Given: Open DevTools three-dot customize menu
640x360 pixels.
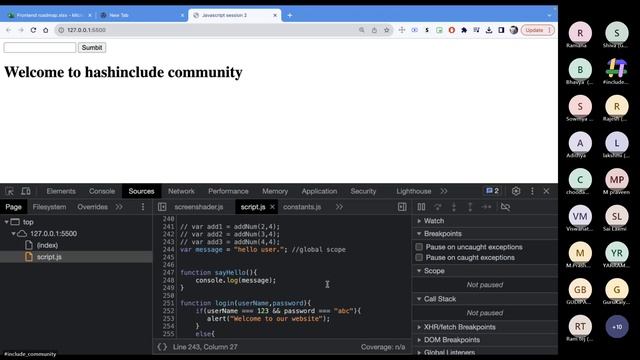Looking at the screenshot, I should tap(532, 191).
